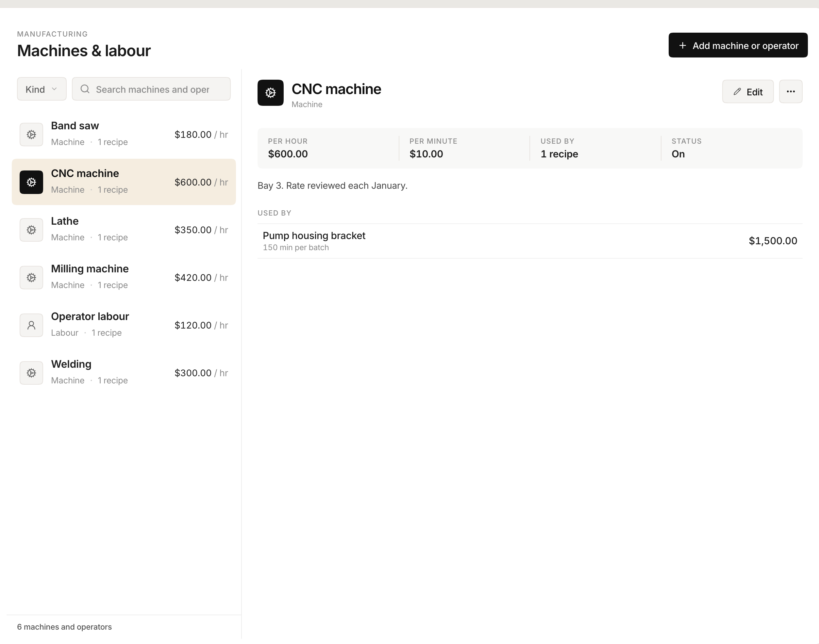Open the three-dots more options menu
This screenshot has width=819, height=644.
coord(791,91)
